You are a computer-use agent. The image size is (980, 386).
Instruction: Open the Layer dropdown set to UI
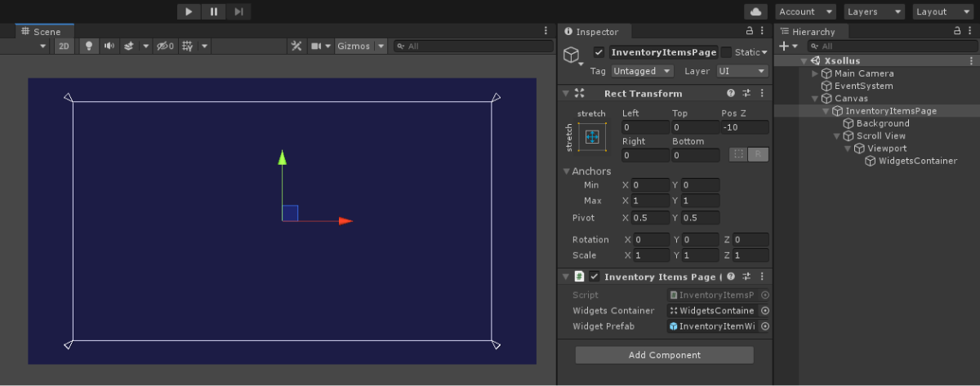tap(742, 71)
